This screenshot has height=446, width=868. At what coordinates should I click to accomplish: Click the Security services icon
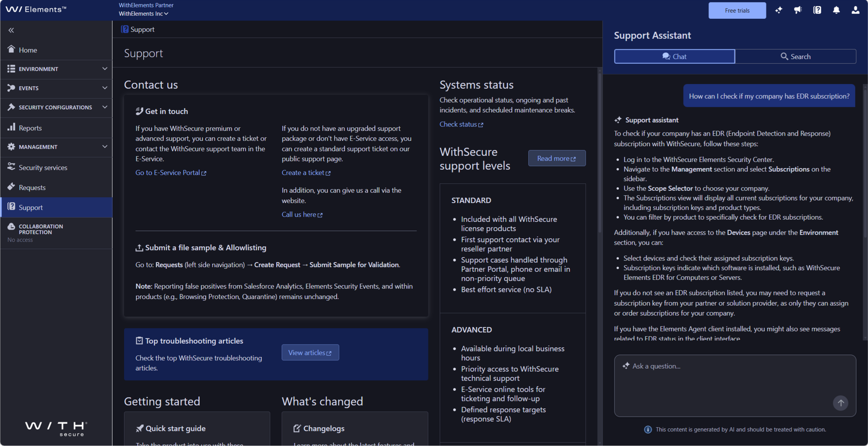tap(11, 167)
